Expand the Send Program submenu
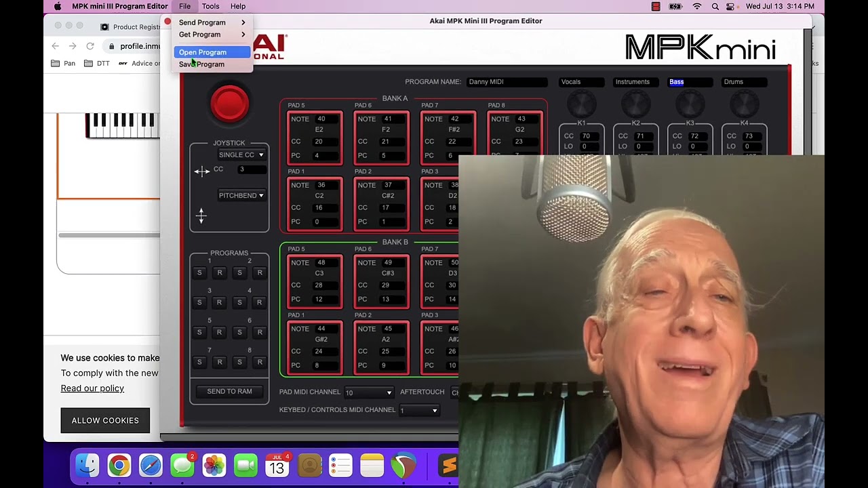Image resolution: width=868 pixels, height=488 pixels. 212,22
